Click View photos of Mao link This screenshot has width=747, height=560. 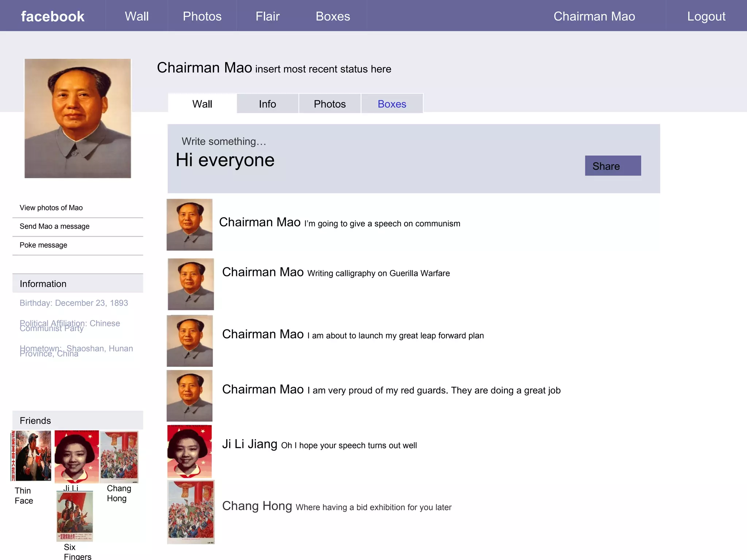click(x=51, y=208)
